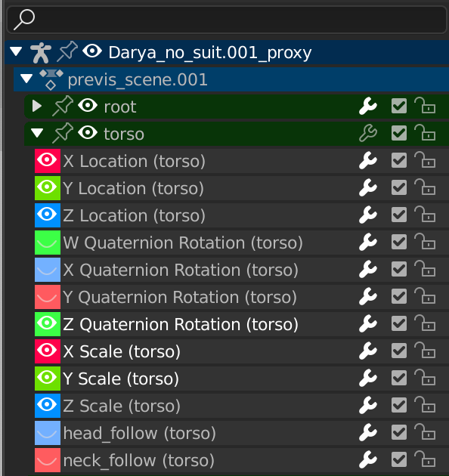Lock the Z Scale (torso) channel
449x476 pixels.
pyautogui.click(x=425, y=405)
